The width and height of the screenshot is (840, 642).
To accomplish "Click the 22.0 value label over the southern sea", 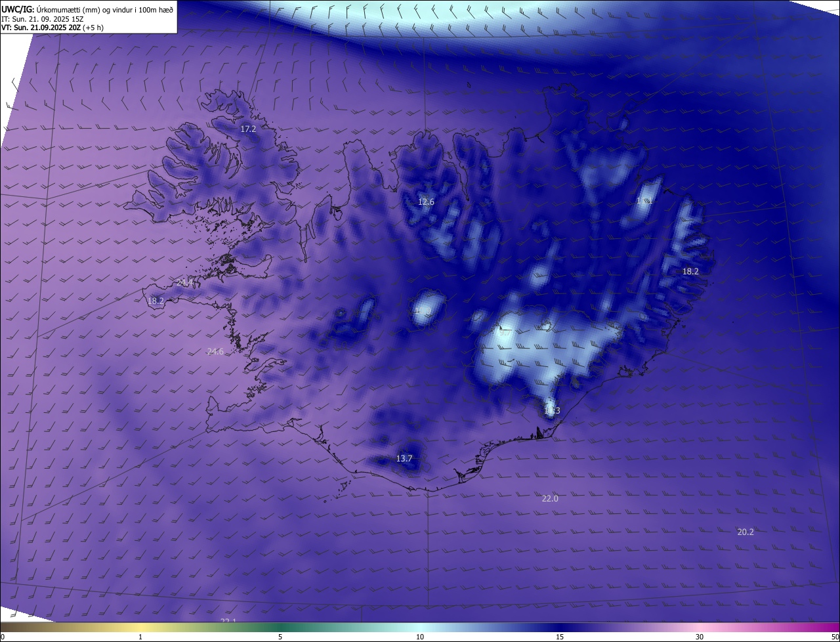I will 550,499.
